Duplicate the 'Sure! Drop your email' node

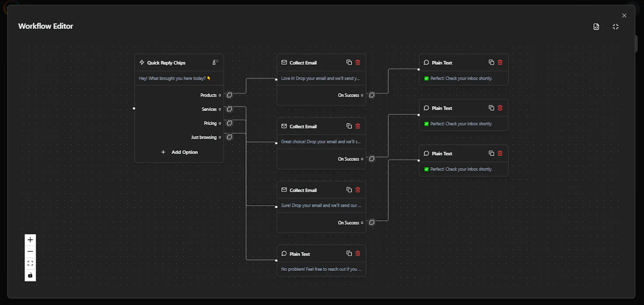point(349,190)
